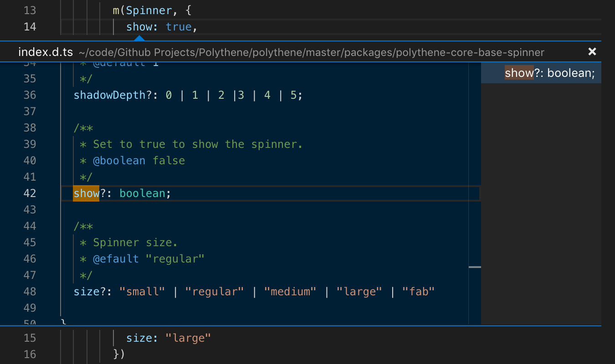615x364 pixels.
Task: Click line number 42 in the peek editor
Action: point(30,193)
